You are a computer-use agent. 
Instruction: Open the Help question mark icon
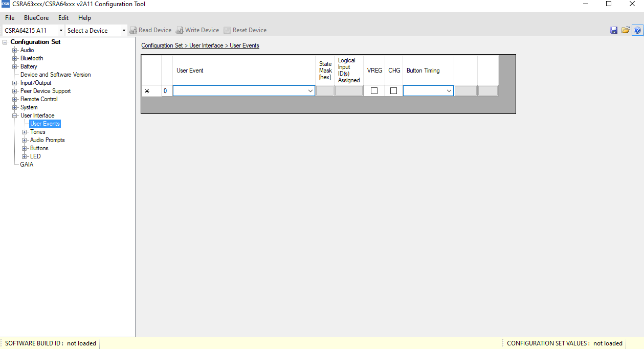pyautogui.click(x=637, y=30)
